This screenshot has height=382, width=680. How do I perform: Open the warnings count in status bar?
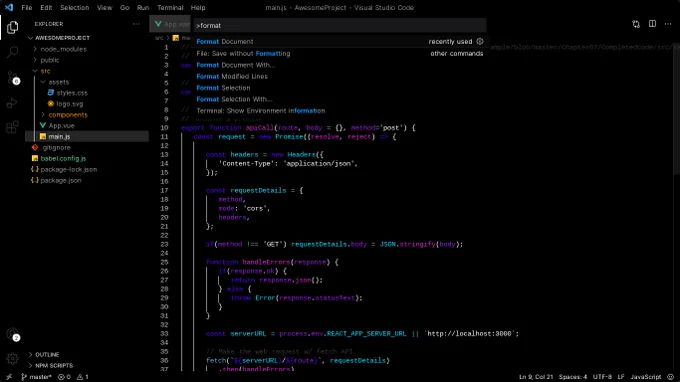[x=83, y=377]
